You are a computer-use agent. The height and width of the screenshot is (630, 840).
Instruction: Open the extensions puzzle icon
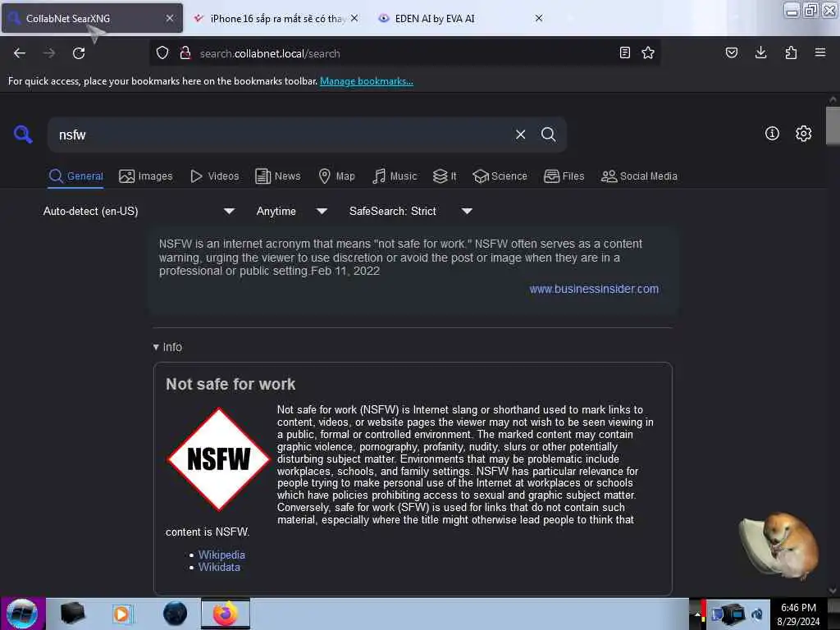point(791,52)
